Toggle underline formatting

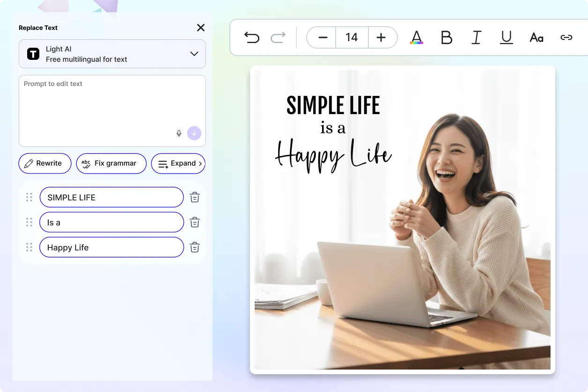(507, 37)
